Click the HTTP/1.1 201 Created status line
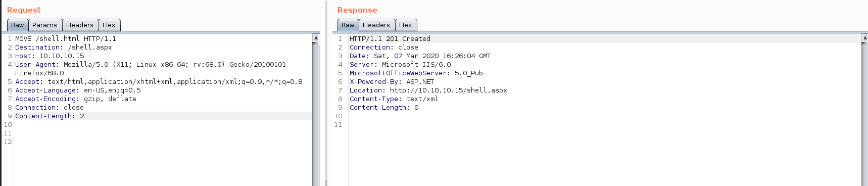868x186 pixels. [x=390, y=39]
